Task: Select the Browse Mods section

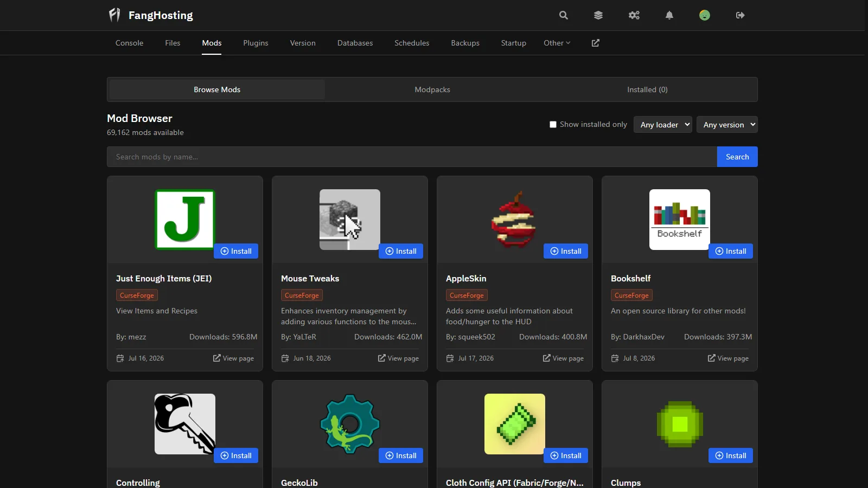Action: [217, 89]
